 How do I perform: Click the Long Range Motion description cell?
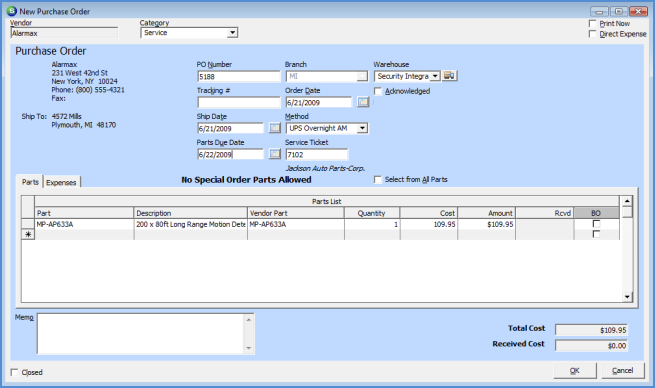coord(190,224)
